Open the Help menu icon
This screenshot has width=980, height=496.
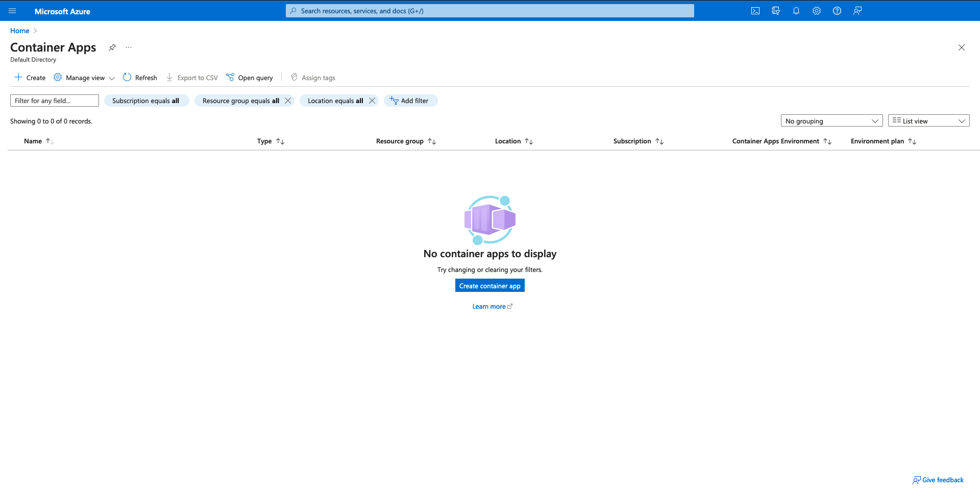[837, 10]
